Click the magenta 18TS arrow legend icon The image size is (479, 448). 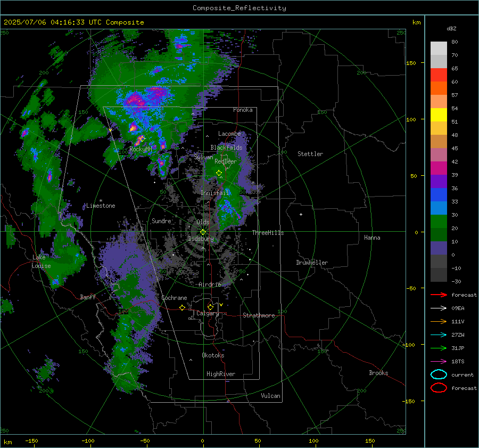(439, 362)
